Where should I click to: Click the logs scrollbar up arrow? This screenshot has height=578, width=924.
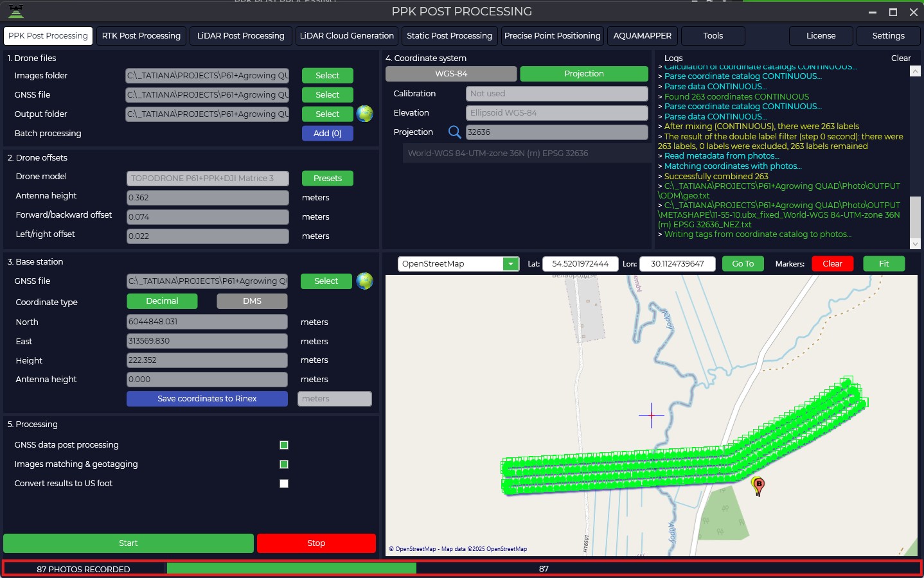pyautogui.click(x=915, y=71)
